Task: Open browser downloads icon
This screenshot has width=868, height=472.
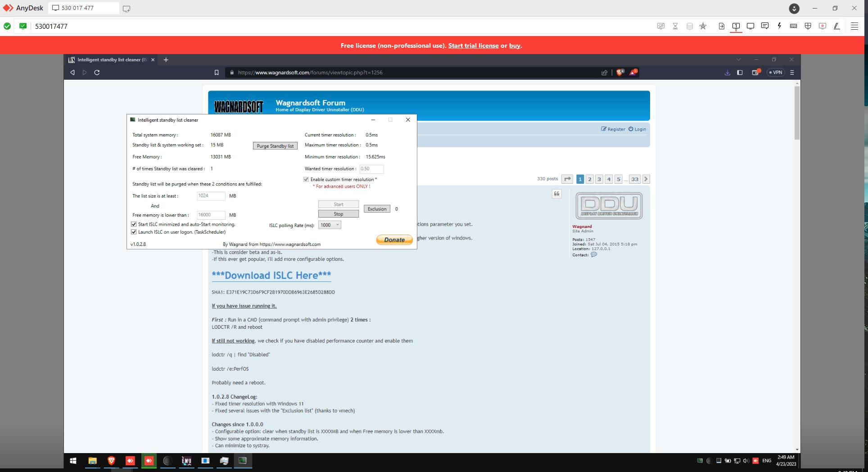Action: tap(727, 73)
